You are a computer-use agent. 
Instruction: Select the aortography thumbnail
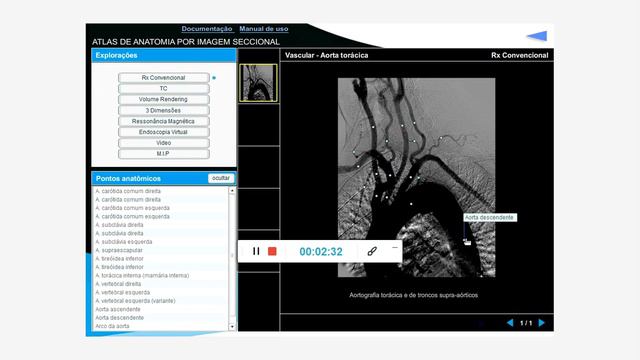(258, 83)
